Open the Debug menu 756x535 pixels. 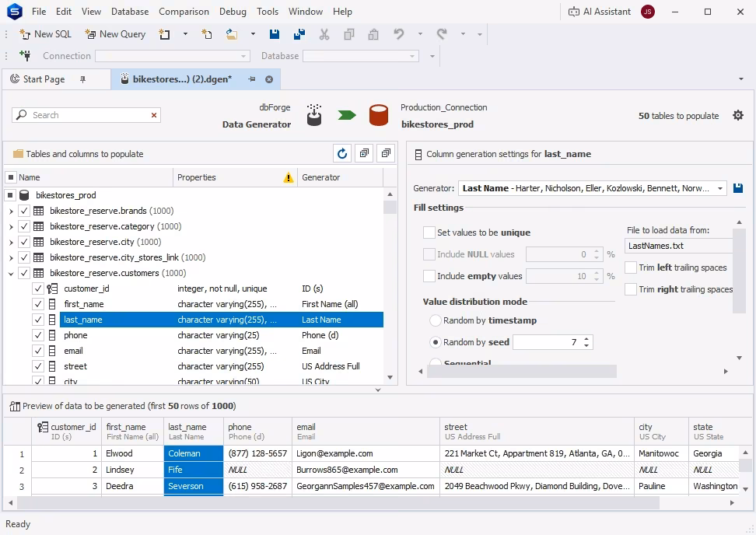[x=233, y=12]
